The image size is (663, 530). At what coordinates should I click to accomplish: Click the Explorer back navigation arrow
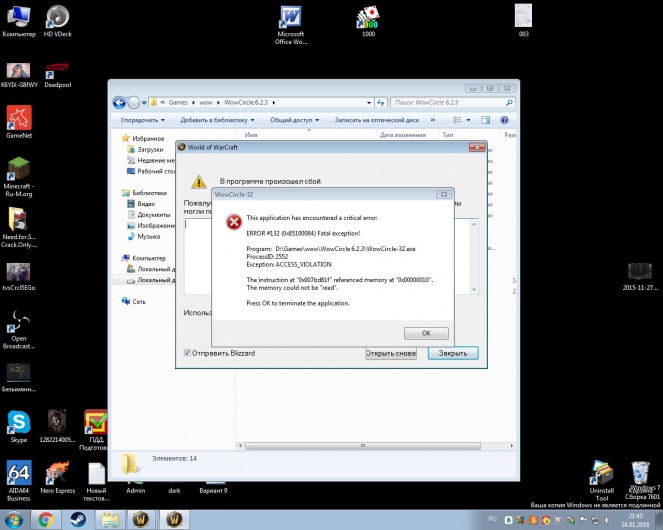[x=119, y=101]
